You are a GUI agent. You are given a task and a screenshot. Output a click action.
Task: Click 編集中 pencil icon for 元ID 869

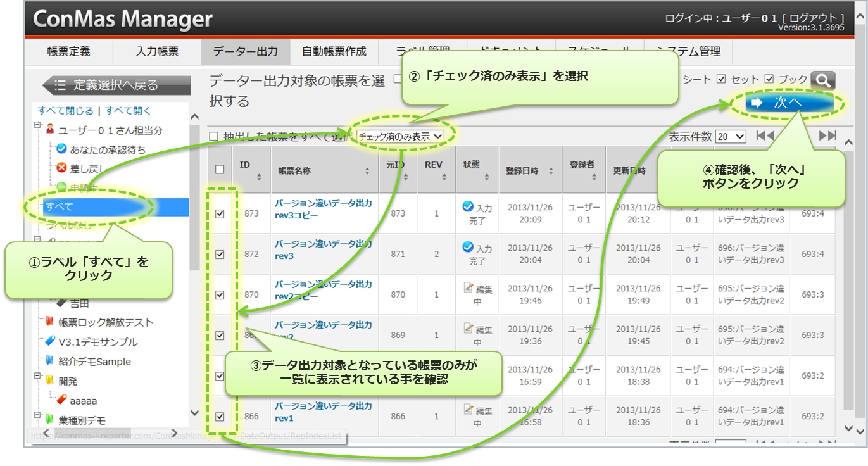(x=469, y=328)
